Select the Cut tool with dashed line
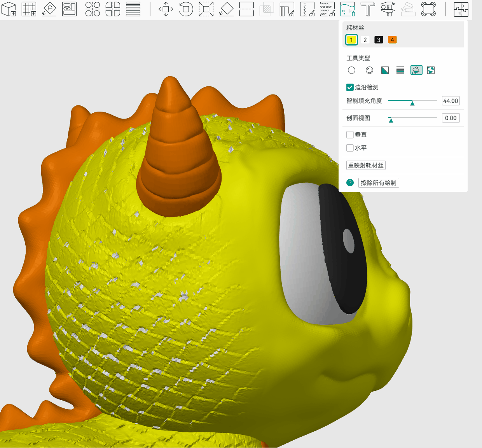The width and height of the screenshot is (482, 448). [246, 9]
